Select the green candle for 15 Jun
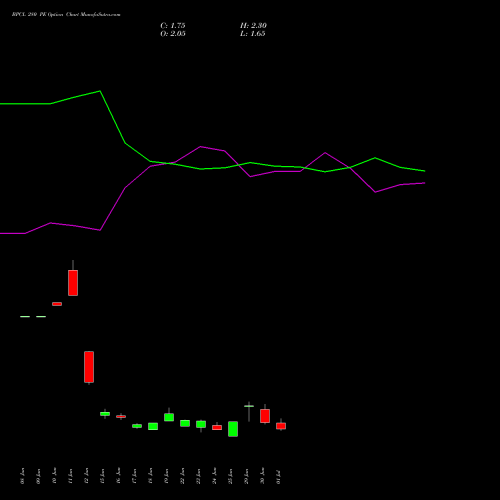500x500 pixels. [x=105, y=414]
